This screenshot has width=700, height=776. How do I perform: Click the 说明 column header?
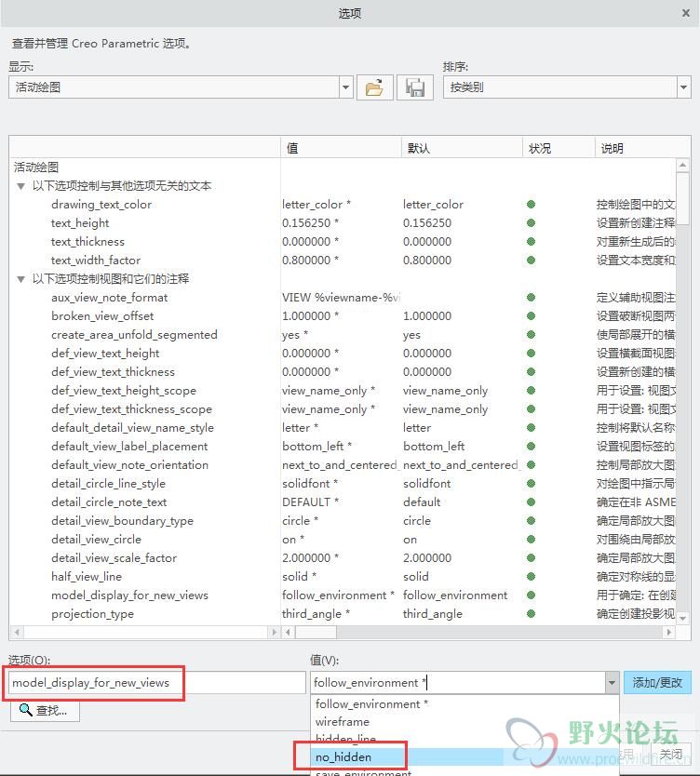(x=642, y=148)
